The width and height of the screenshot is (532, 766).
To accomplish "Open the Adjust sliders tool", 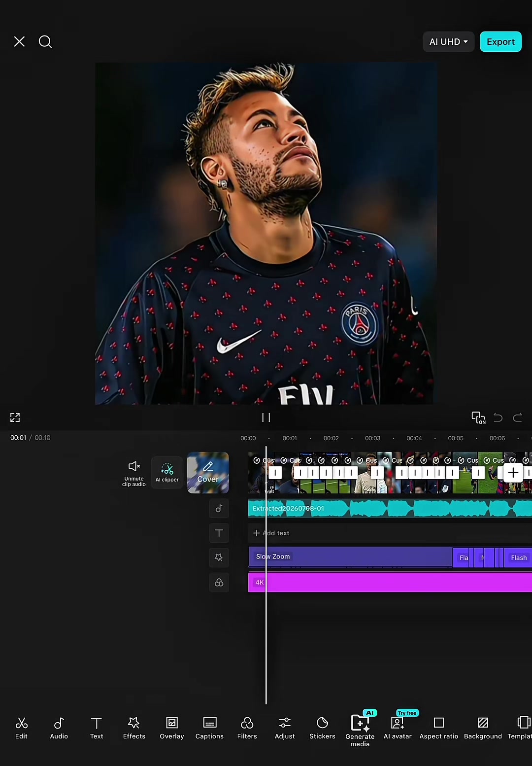I will (285, 728).
